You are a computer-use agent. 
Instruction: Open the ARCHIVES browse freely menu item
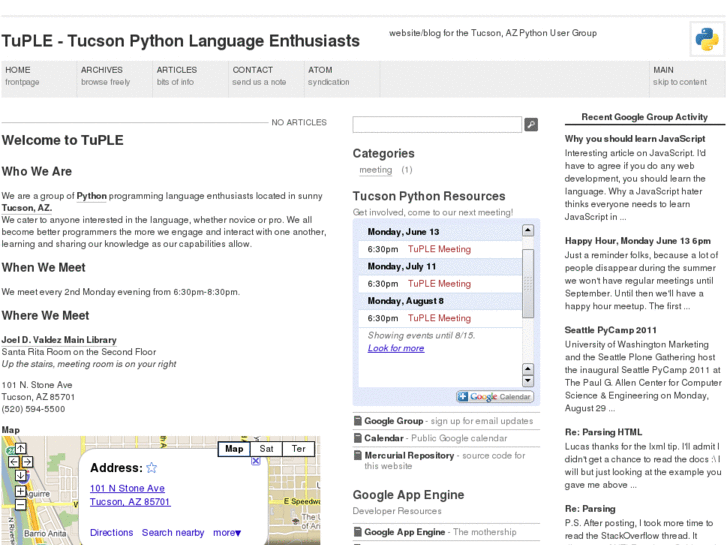(x=115, y=79)
